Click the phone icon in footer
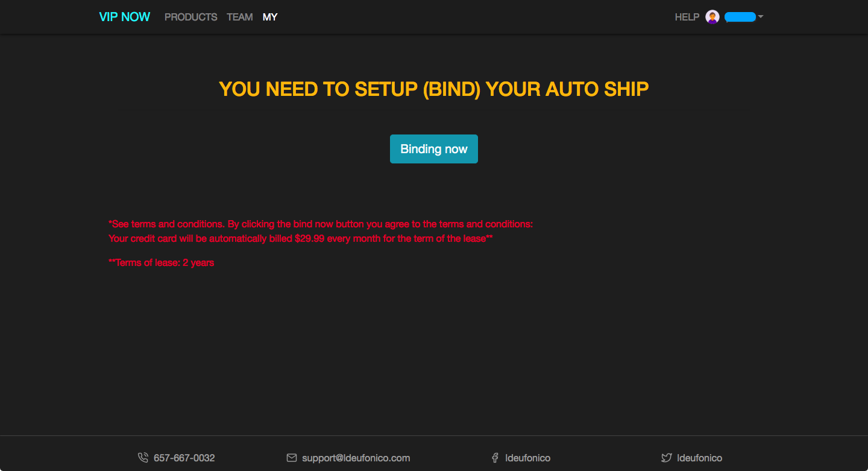 [143, 458]
